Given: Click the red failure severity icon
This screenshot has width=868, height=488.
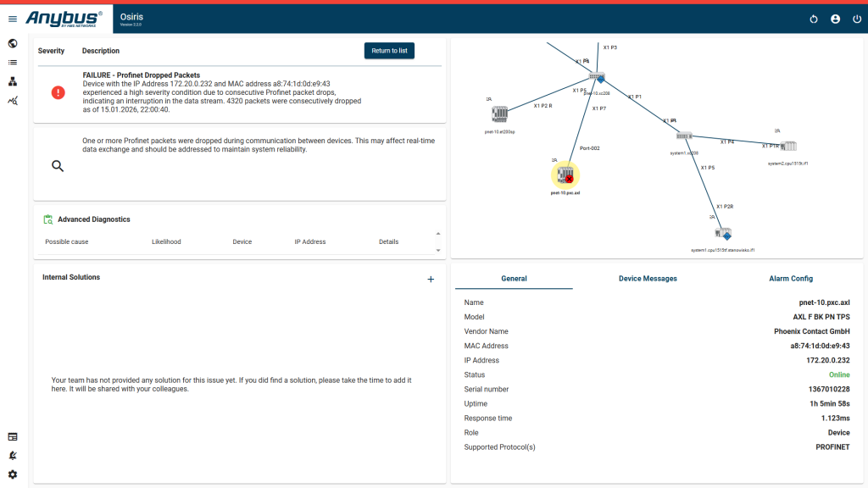Looking at the screenshot, I should 58,92.
